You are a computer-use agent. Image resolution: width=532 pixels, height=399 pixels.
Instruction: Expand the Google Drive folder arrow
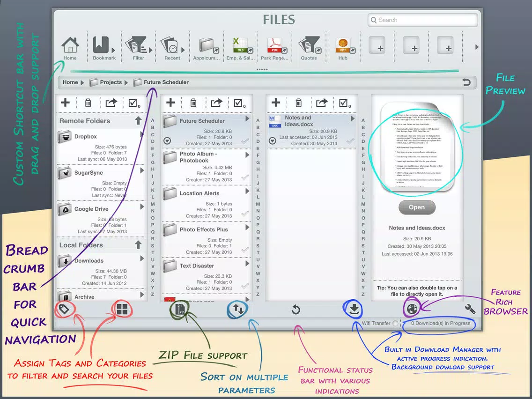point(142,207)
